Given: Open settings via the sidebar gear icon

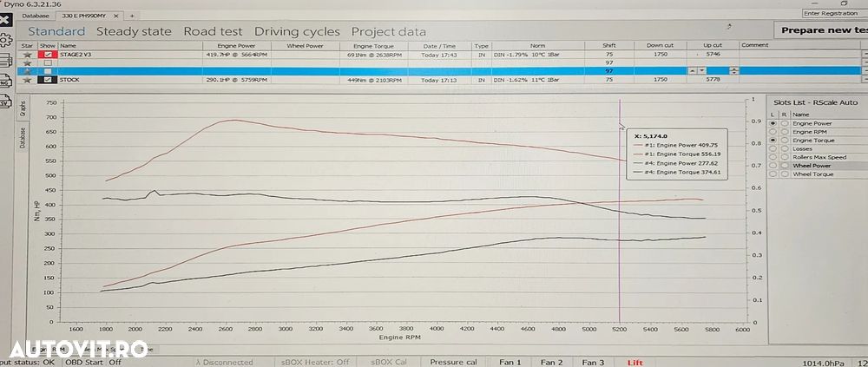Looking at the screenshot, I should 5,40.
